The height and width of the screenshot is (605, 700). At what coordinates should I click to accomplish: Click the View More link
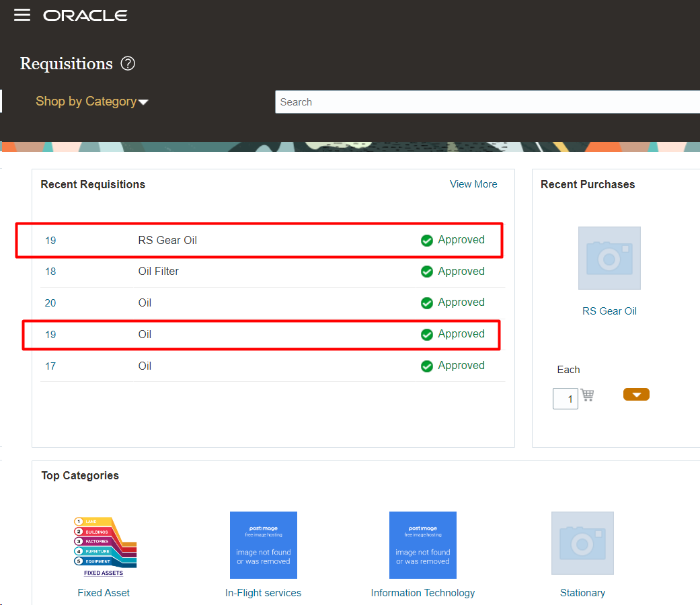point(473,184)
